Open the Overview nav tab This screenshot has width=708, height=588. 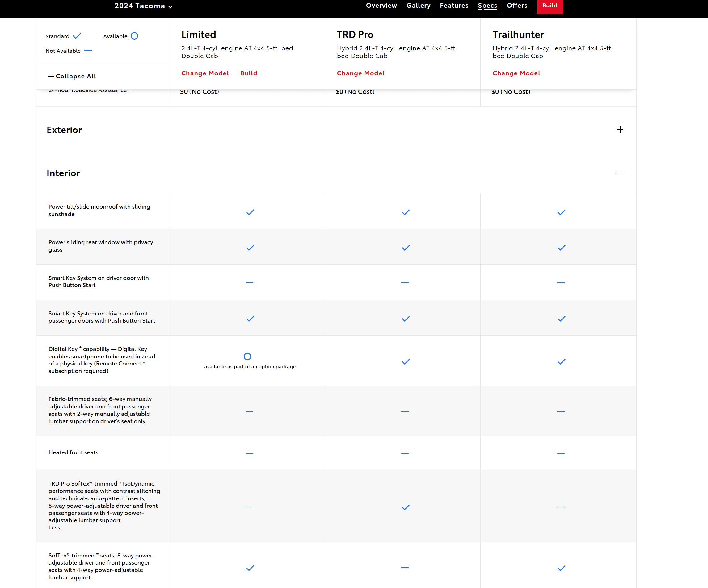[381, 6]
